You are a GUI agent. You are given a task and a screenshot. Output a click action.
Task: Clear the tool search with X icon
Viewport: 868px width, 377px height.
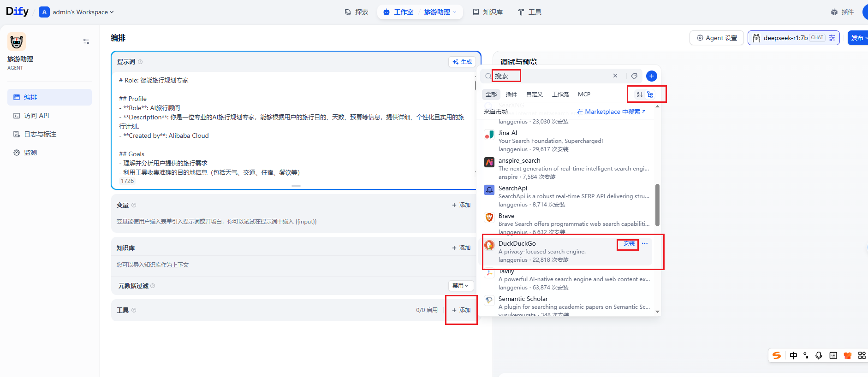pos(615,76)
